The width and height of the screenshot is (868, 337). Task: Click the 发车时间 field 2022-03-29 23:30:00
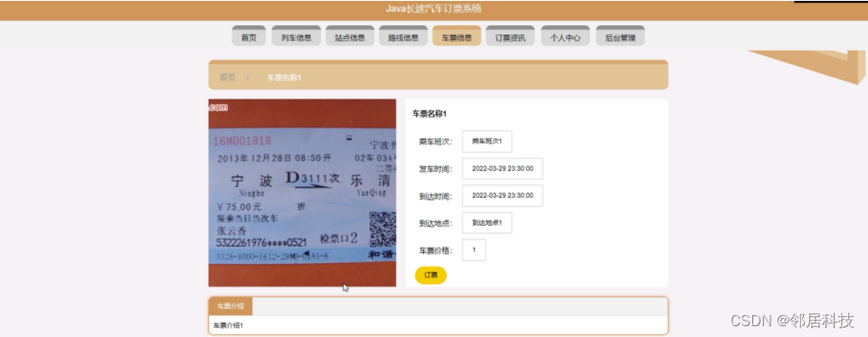tap(503, 169)
